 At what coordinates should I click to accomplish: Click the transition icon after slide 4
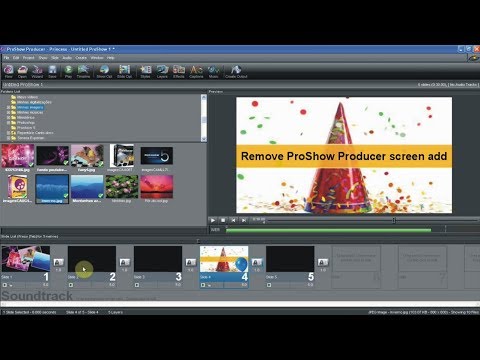[x=257, y=262]
